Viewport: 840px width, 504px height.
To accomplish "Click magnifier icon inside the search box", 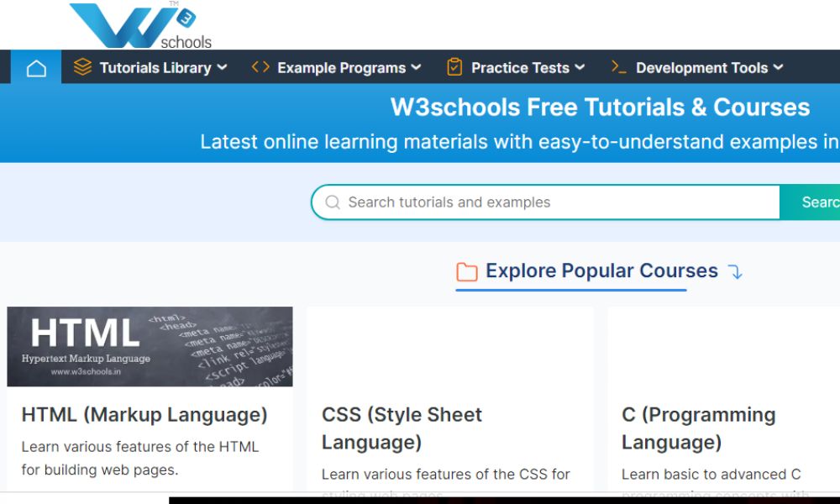I will (333, 202).
